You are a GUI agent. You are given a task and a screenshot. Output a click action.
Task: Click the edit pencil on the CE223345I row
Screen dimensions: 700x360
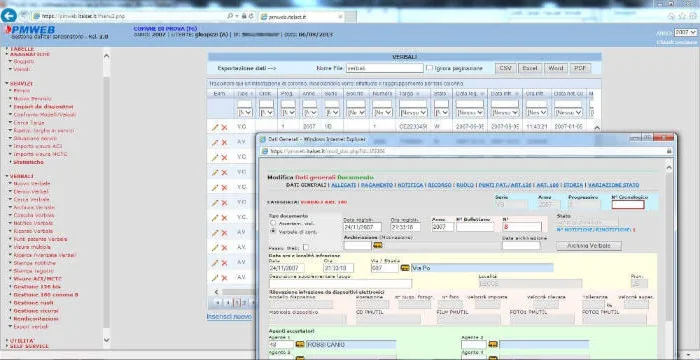[x=215, y=127]
